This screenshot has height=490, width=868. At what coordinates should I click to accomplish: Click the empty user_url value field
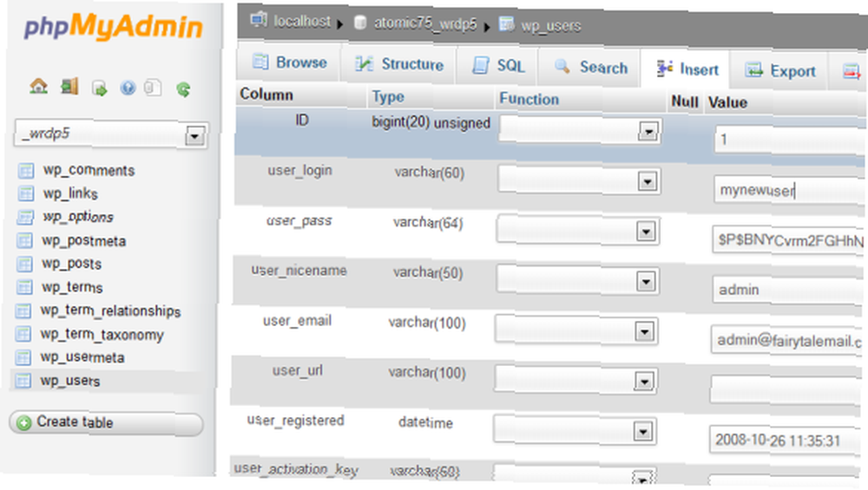[x=788, y=389]
